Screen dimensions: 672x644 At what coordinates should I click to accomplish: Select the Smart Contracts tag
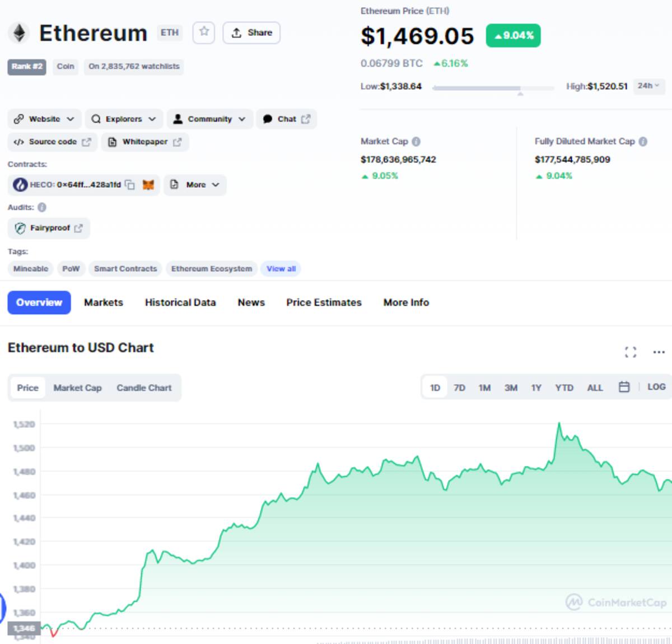point(125,269)
